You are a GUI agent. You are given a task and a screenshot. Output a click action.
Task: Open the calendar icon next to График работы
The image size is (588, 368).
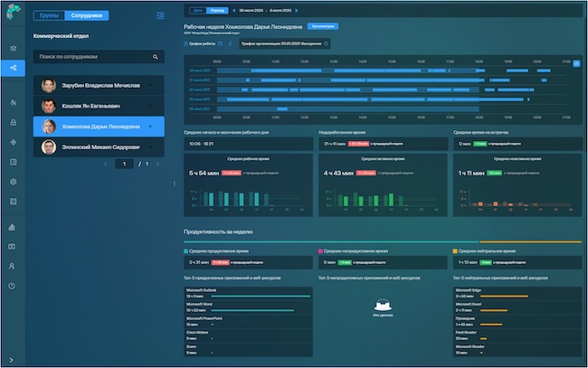pos(220,43)
